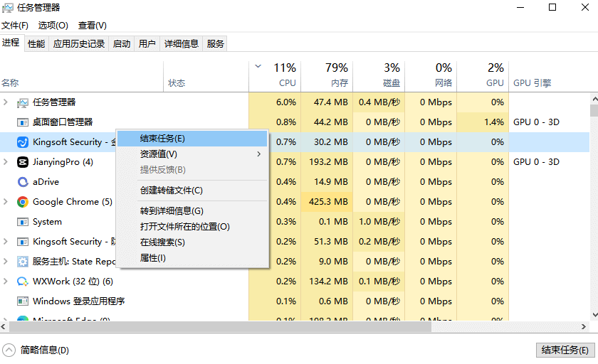Click the vertical scrollbar up arrow
Image resolution: width=598 pixels, height=364 pixels.
click(x=594, y=99)
